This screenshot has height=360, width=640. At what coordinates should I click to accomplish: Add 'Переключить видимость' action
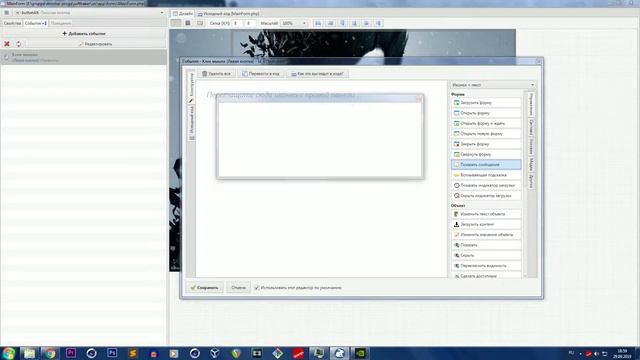(486, 266)
